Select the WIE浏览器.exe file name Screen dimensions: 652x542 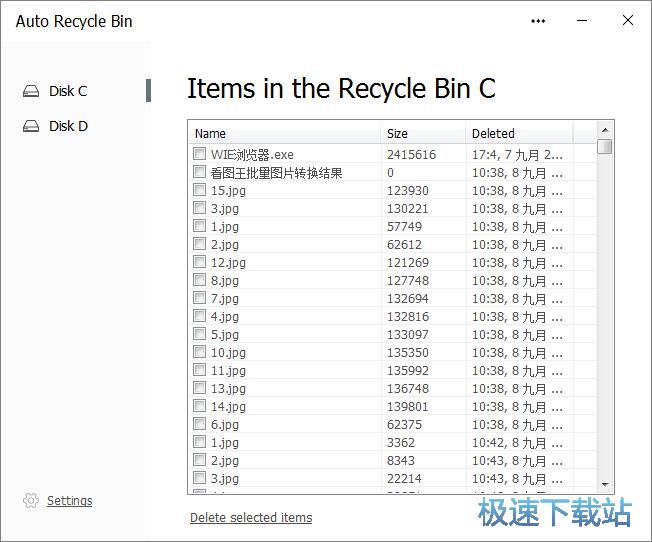click(252, 155)
